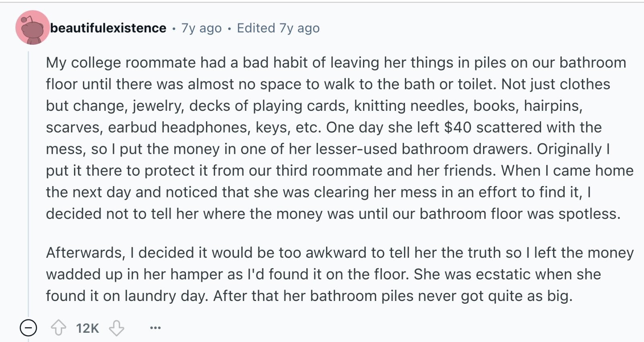Click the '7y ago' comment timestamp
Screen dimensions: 644x342
[x=202, y=28]
